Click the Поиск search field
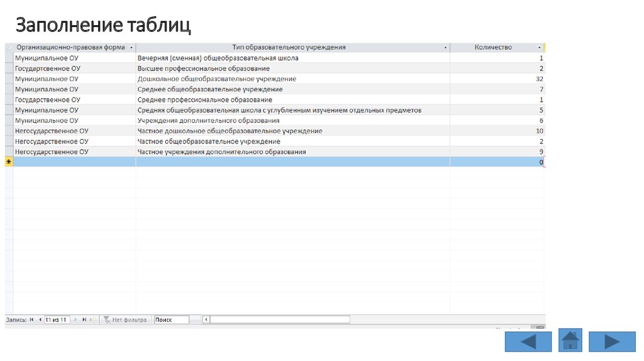Screen dimensions: 644x361 tap(171, 319)
